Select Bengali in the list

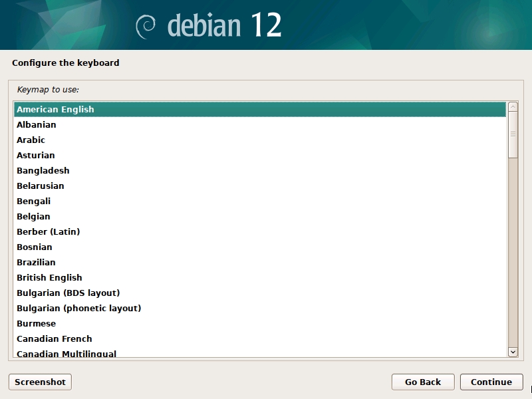34,201
